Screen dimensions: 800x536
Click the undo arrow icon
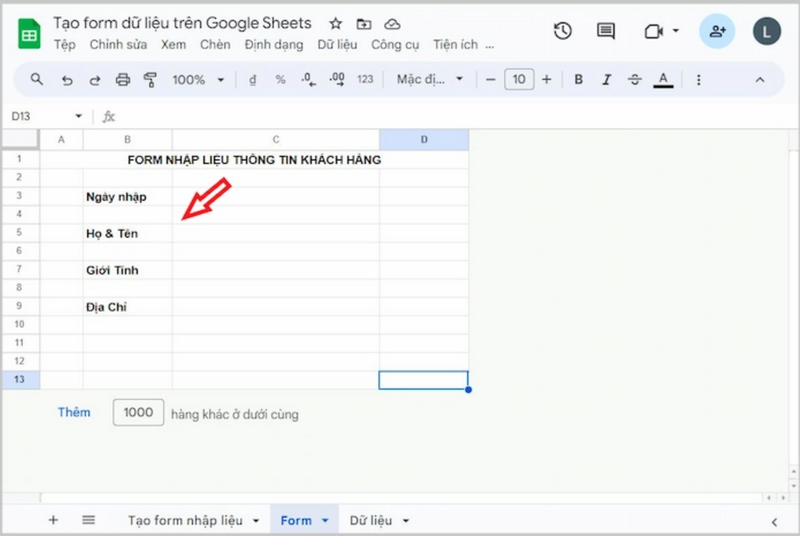pyautogui.click(x=67, y=80)
